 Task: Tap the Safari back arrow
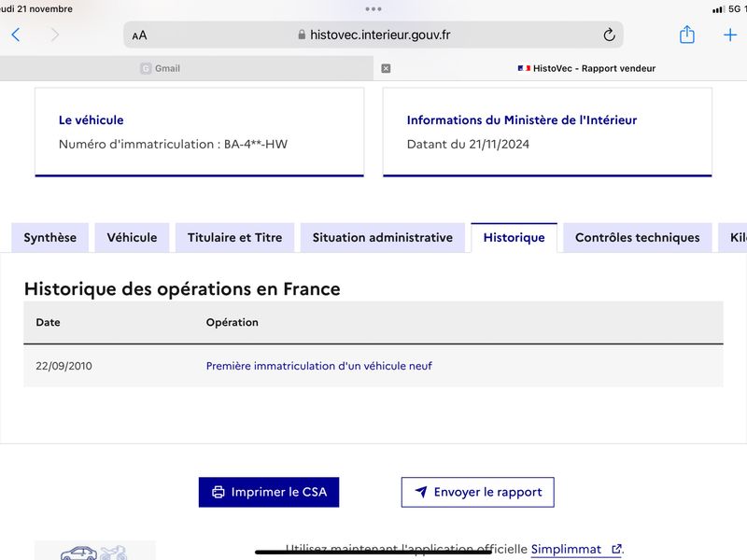click(x=16, y=35)
